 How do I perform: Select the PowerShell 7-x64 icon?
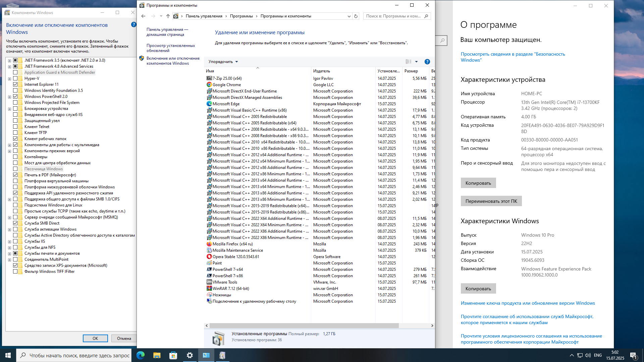209,269
